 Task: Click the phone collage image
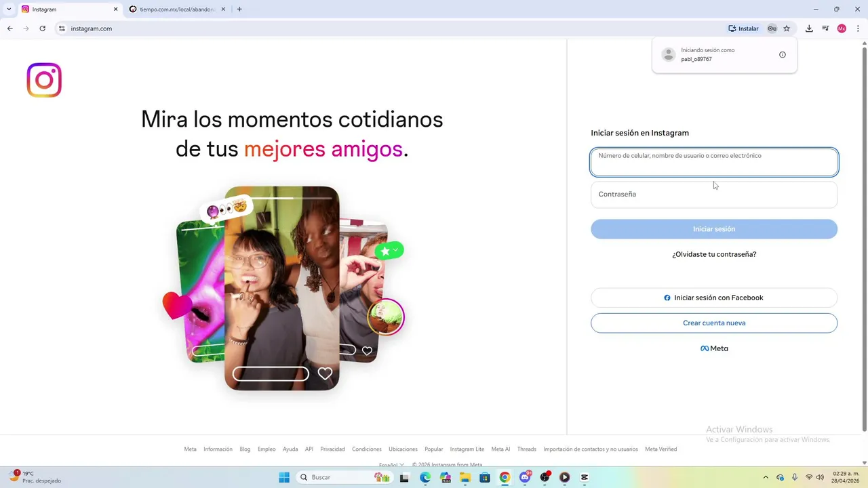(283, 289)
